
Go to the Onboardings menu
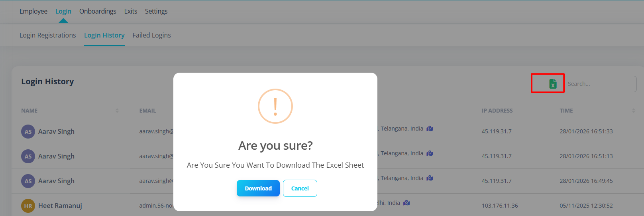click(98, 11)
